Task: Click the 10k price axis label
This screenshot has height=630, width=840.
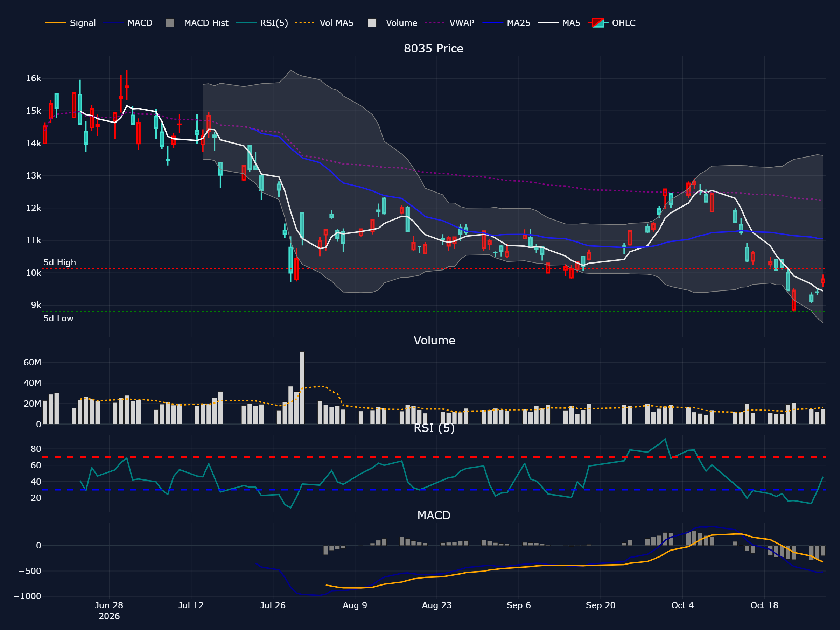Action: point(33,273)
